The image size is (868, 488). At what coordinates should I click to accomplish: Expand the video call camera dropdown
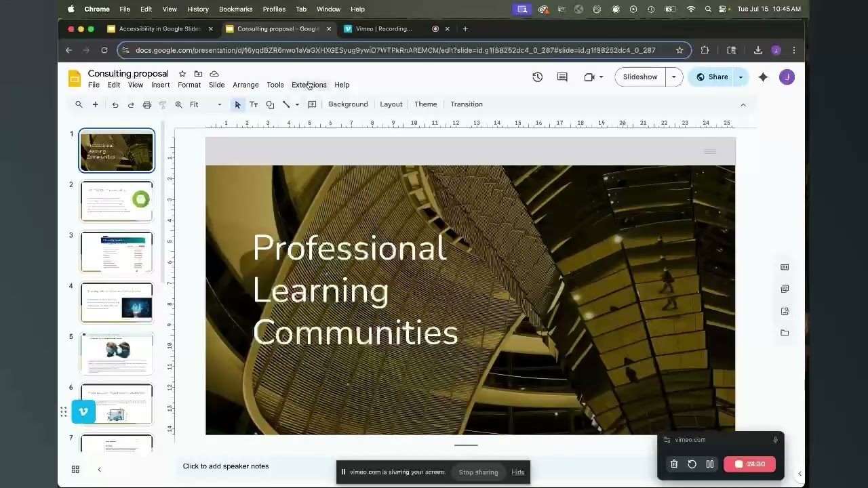[x=601, y=77]
